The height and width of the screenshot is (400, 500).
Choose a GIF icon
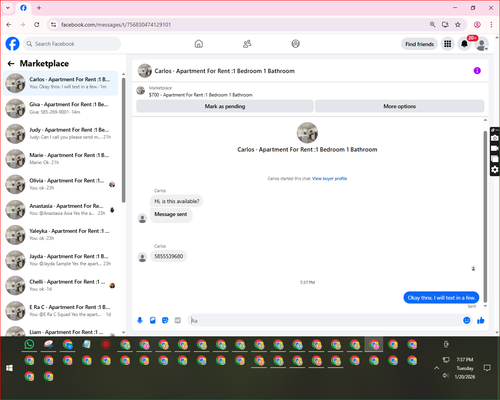click(x=178, y=320)
